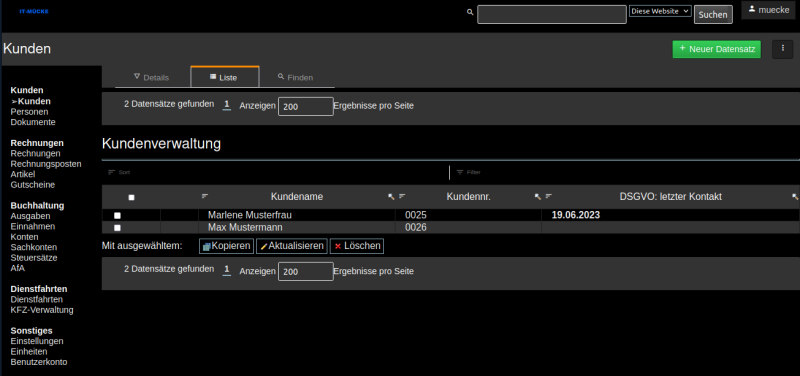Click the Löschen button

tap(357, 246)
